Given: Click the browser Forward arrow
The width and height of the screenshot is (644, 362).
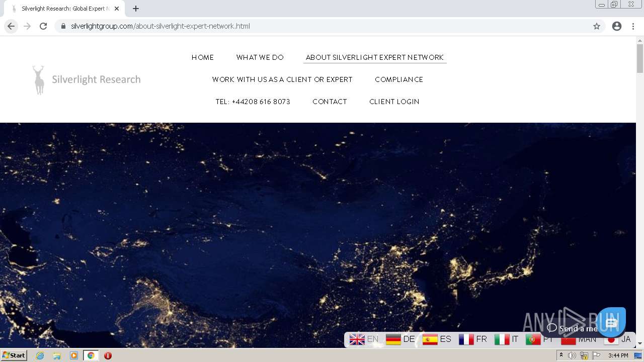Looking at the screenshot, I should click(27, 26).
